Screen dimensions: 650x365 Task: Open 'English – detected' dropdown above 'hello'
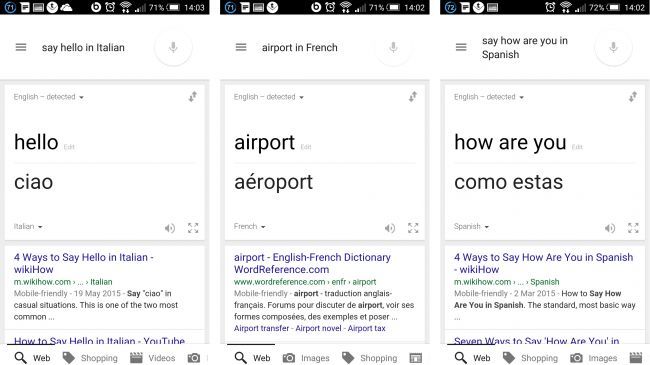(49, 97)
